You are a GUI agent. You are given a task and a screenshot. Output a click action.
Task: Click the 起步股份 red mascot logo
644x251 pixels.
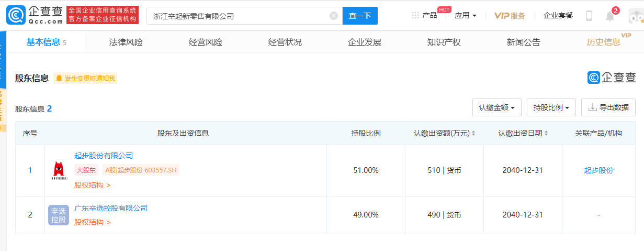tap(58, 170)
